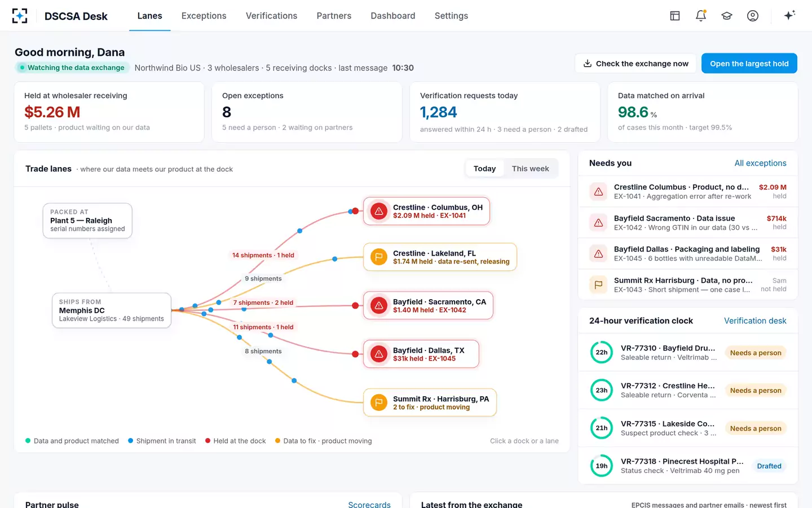This screenshot has width=812, height=508.
Task: Click the 7 shipments · 2 held lane label
Action: pos(263,303)
